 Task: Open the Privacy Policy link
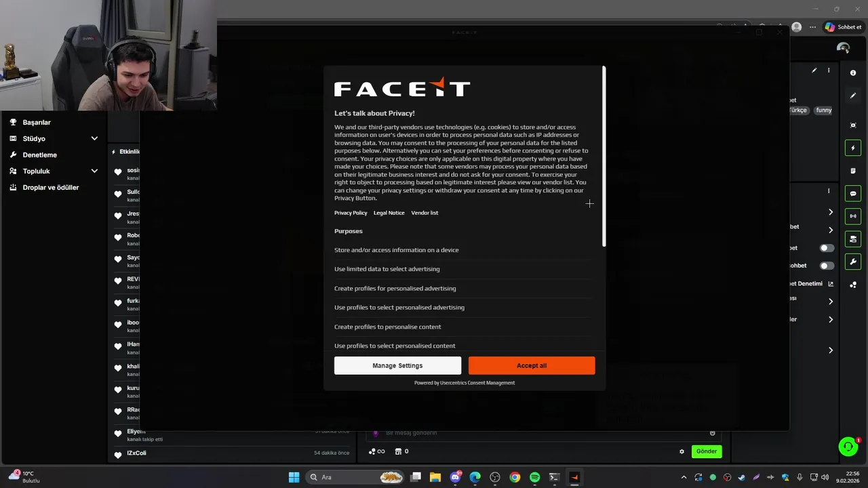(351, 213)
